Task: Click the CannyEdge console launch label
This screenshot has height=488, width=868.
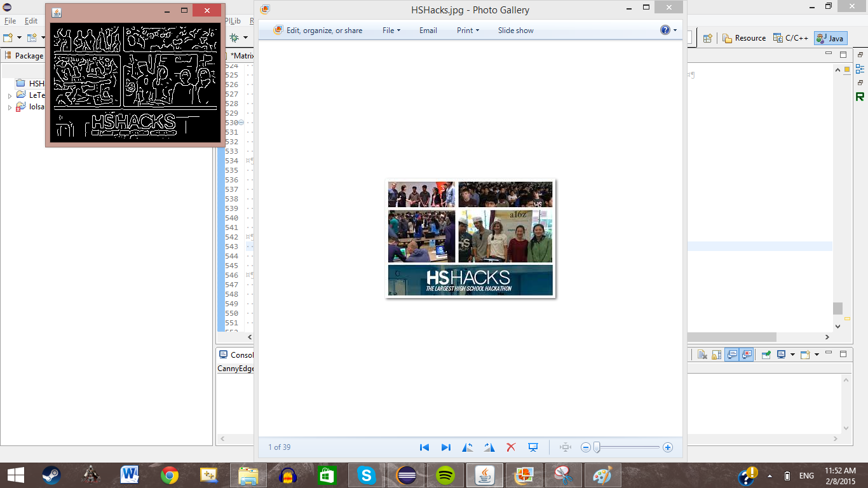Action: coord(236,369)
